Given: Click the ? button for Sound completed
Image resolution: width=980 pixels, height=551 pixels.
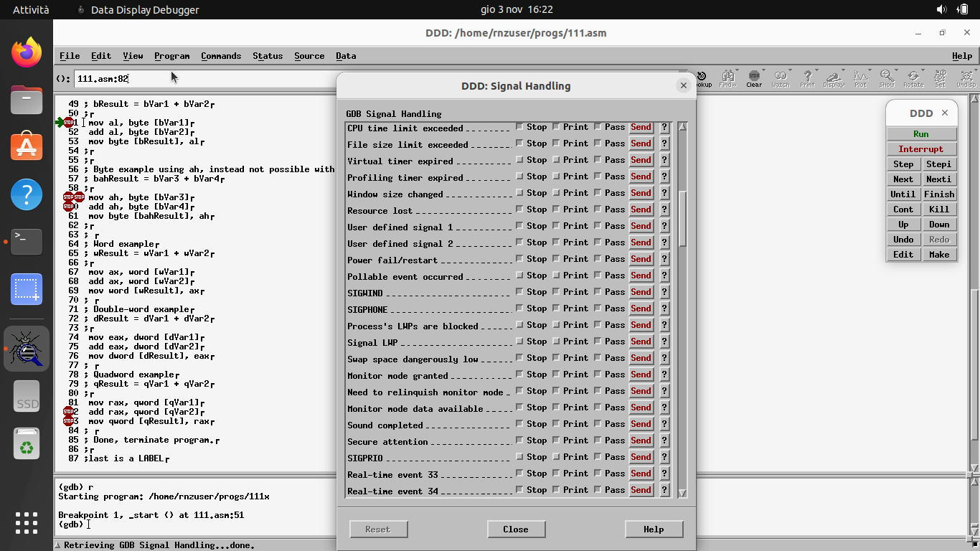Looking at the screenshot, I should (x=664, y=424).
